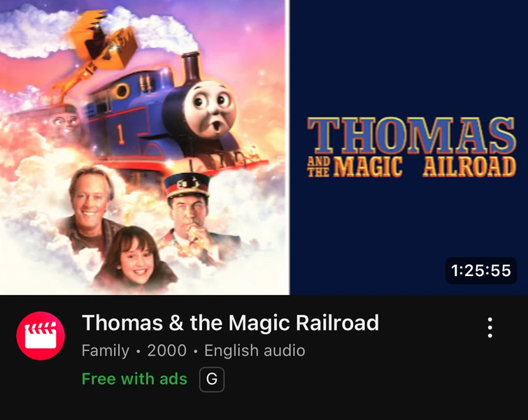528x420 pixels.
Task: Click the red clapperboard movies channel icon
Action: (x=41, y=335)
